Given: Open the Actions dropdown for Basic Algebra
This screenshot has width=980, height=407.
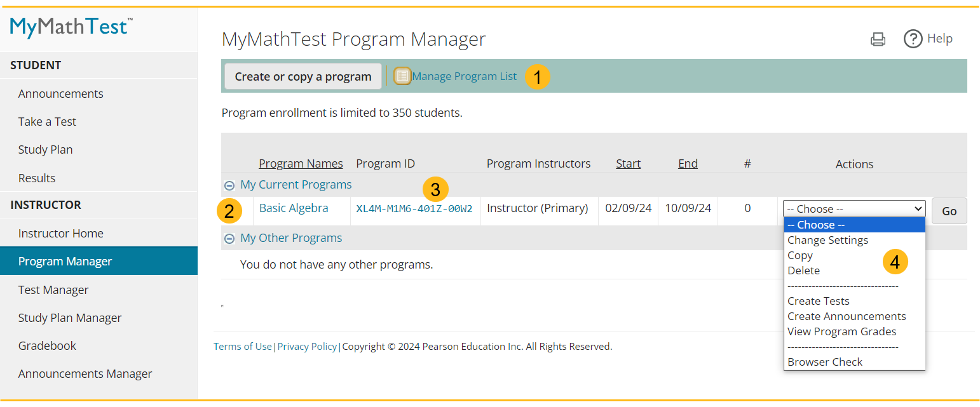Looking at the screenshot, I should pyautogui.click(x=854, y=209).
